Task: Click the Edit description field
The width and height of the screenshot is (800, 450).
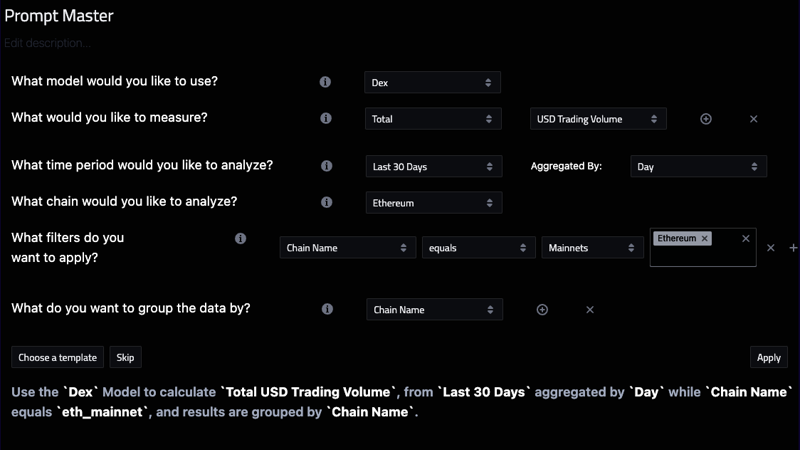Action: [x=47, y=43]
